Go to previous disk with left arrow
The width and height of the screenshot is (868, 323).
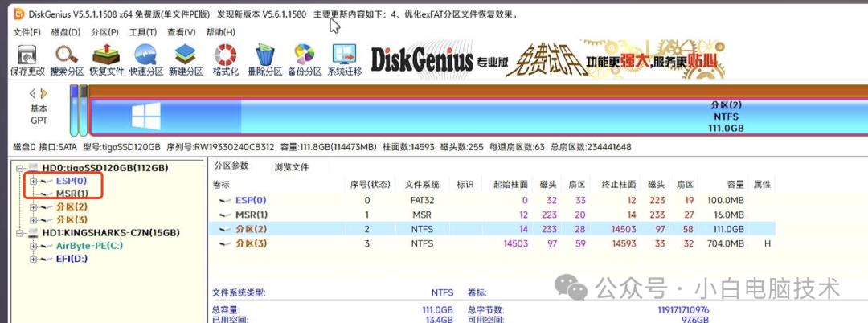[33, 93]
